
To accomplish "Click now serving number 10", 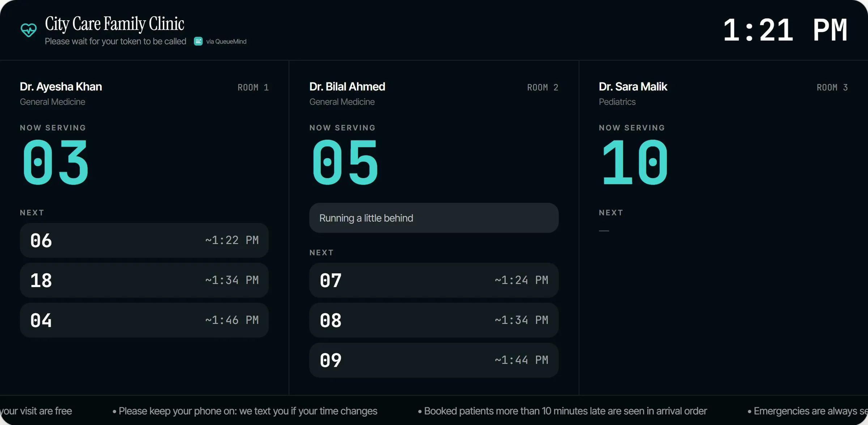I will tap(635, 163).
